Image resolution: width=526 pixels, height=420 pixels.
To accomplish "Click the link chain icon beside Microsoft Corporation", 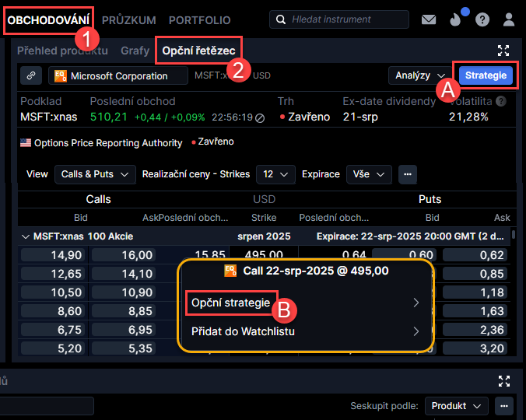I will tap(31, 75).
